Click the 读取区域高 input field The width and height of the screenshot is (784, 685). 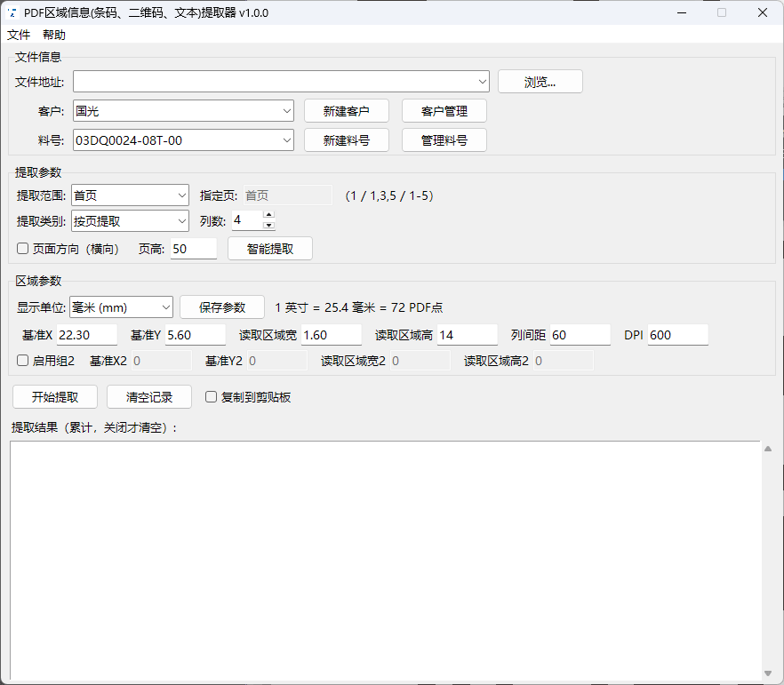(468, 335)
